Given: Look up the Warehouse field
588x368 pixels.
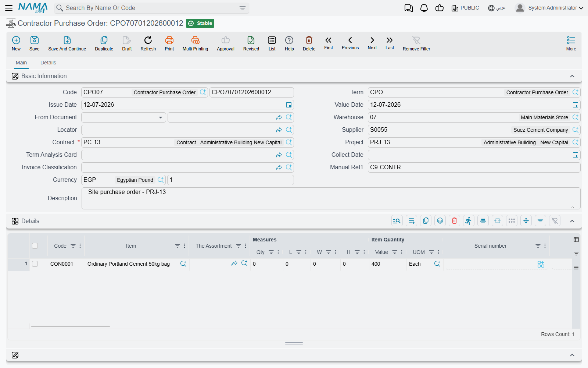Looking at the screenshot, I should [x=576, y=117].
